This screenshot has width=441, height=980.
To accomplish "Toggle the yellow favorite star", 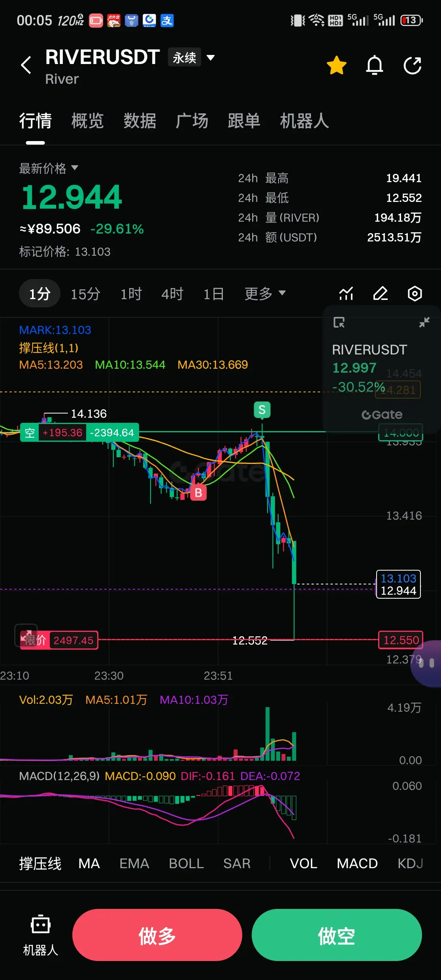I will click(x=337, y=65).
